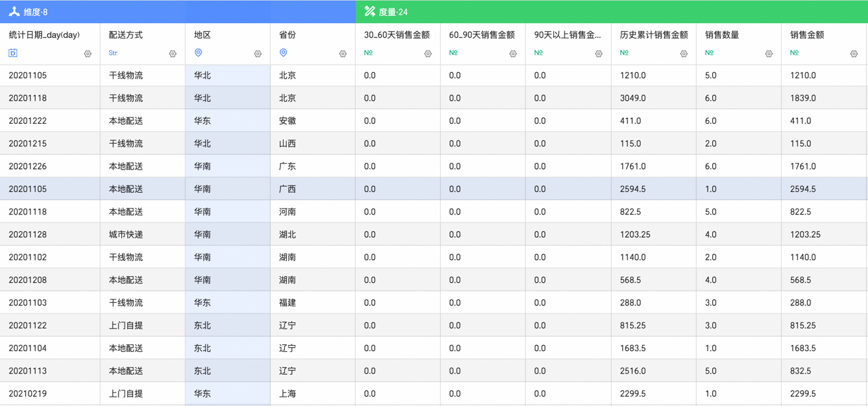The image size is (868, 406).
Task: Click the № type icon under 30_60天销售金额
Action: coord(368,53)
